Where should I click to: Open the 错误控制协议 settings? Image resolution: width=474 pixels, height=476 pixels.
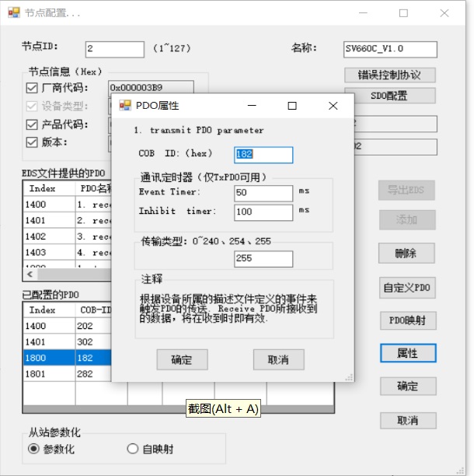coord(389,75)
